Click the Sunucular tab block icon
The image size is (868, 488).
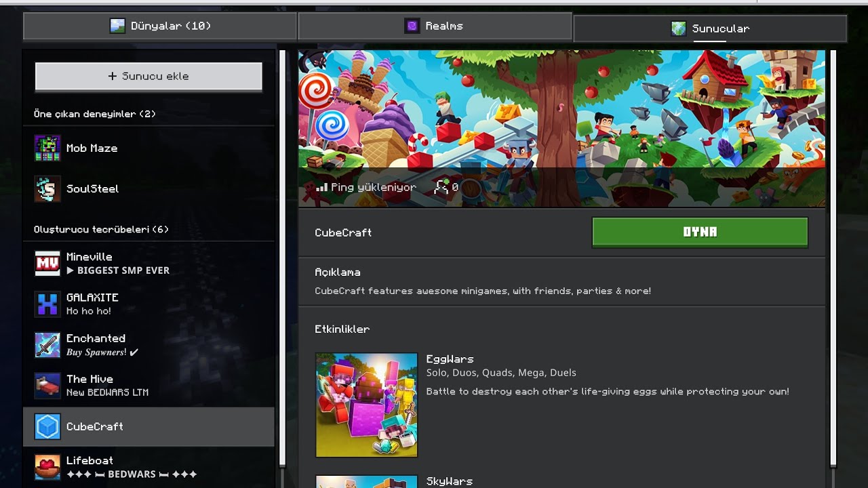678,28
